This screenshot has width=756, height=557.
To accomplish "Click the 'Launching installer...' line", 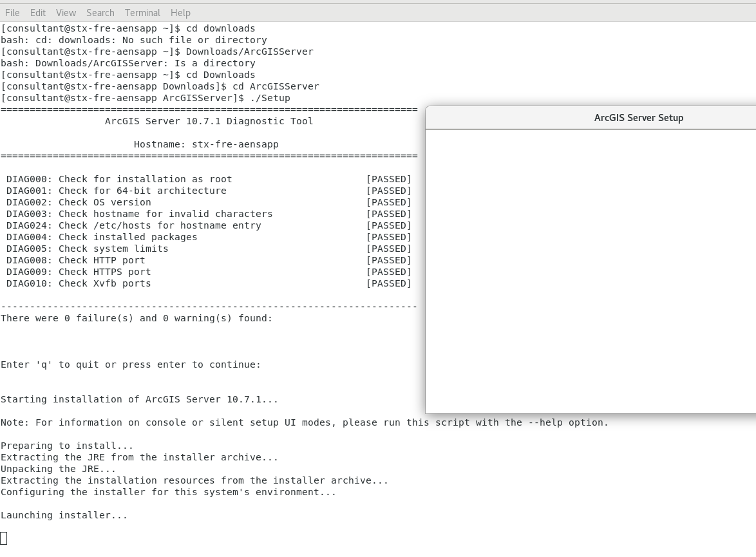I will click(64, 515).
